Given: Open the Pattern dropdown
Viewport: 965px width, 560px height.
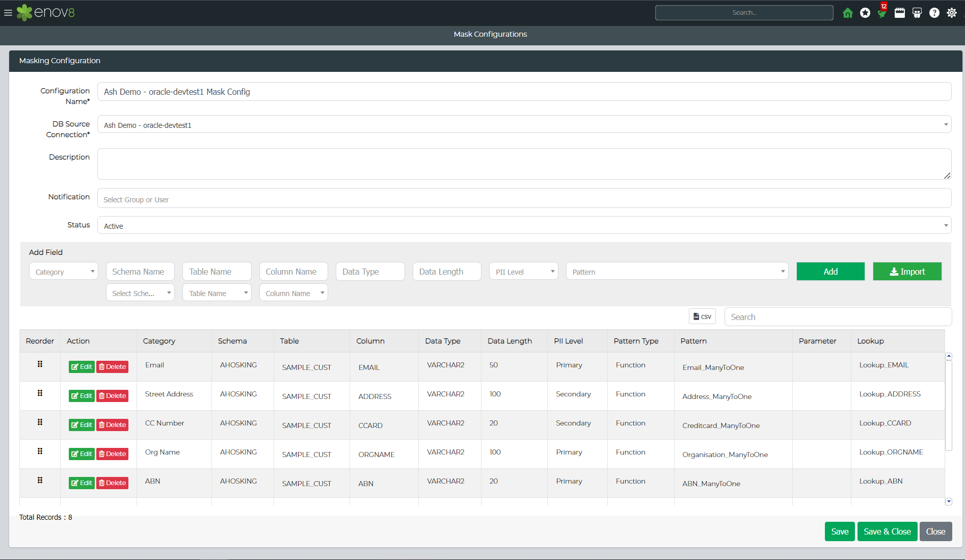Looking at the screenshot, I should pyautogui.click(x=677, y=272).
